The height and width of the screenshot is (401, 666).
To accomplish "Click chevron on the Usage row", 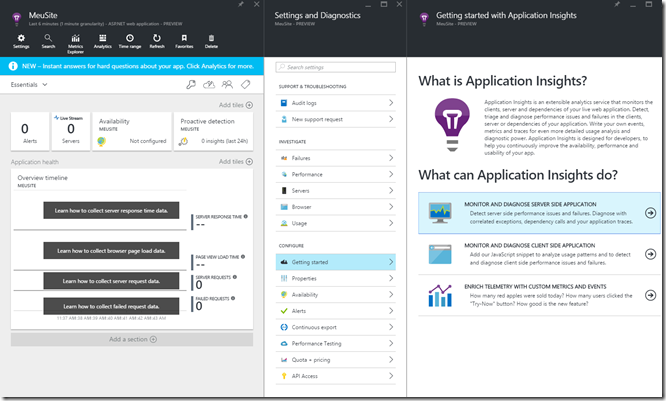I will pos(391,223).
